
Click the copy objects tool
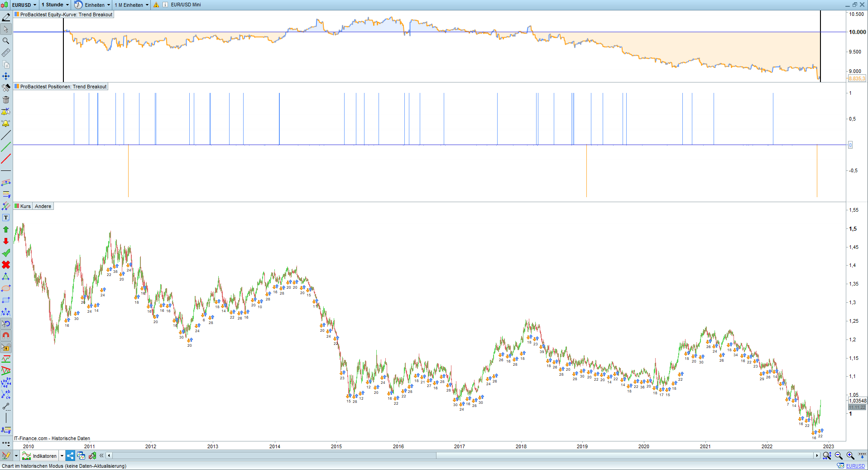coord(6,64)
